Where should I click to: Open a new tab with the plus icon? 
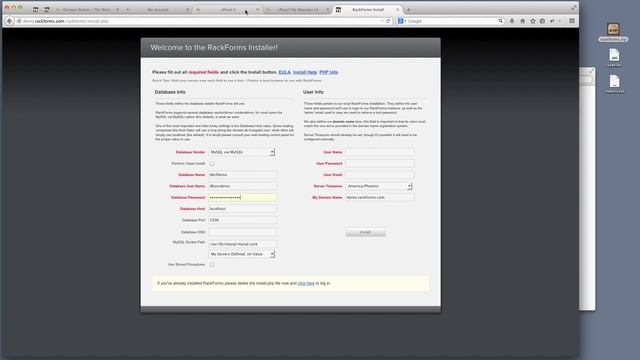[x=408, y=9]
